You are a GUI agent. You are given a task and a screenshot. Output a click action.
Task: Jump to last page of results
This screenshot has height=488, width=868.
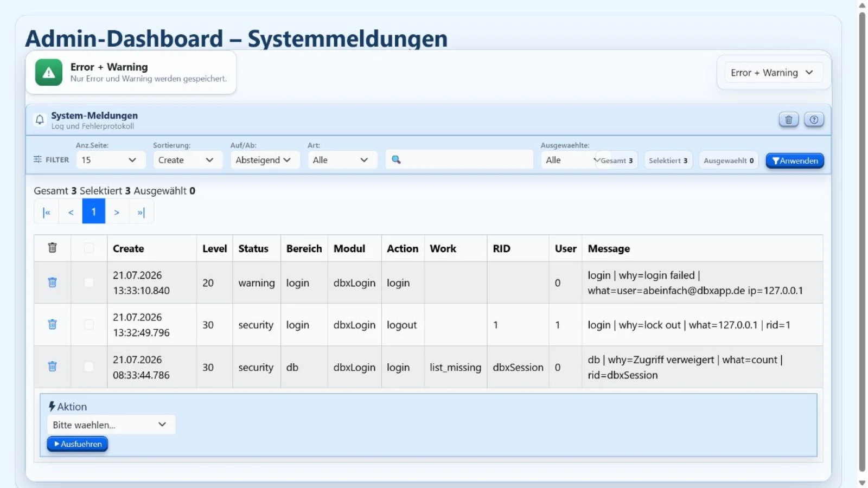click(141, 212)
